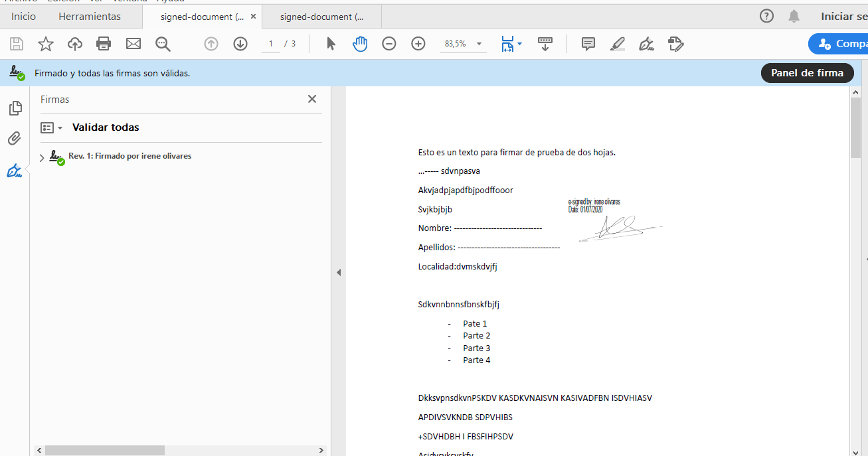Image resolution: width=868 pixels, height=456 pixels.
Task: Zoom in with plus icon
Action: pos(418,44)
